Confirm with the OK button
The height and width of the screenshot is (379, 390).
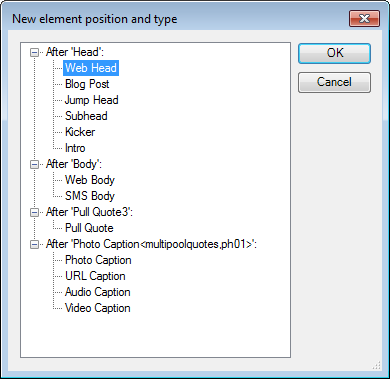click(x=334, y=53)
